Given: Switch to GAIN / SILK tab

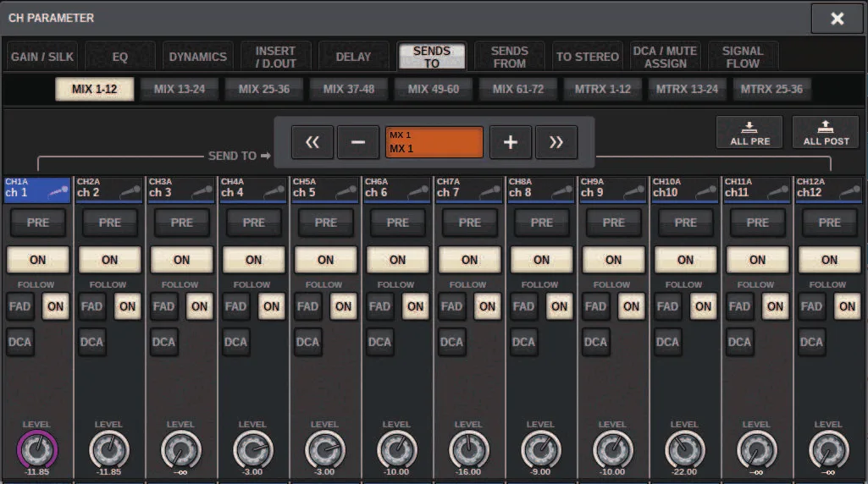Looking at the screenshot, I should 42,57.
